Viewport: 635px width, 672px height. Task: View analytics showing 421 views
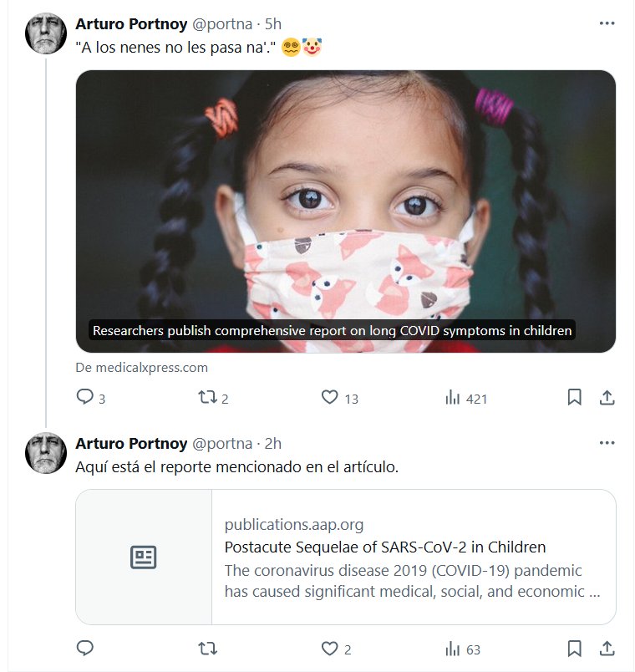[x=453, y=398]
